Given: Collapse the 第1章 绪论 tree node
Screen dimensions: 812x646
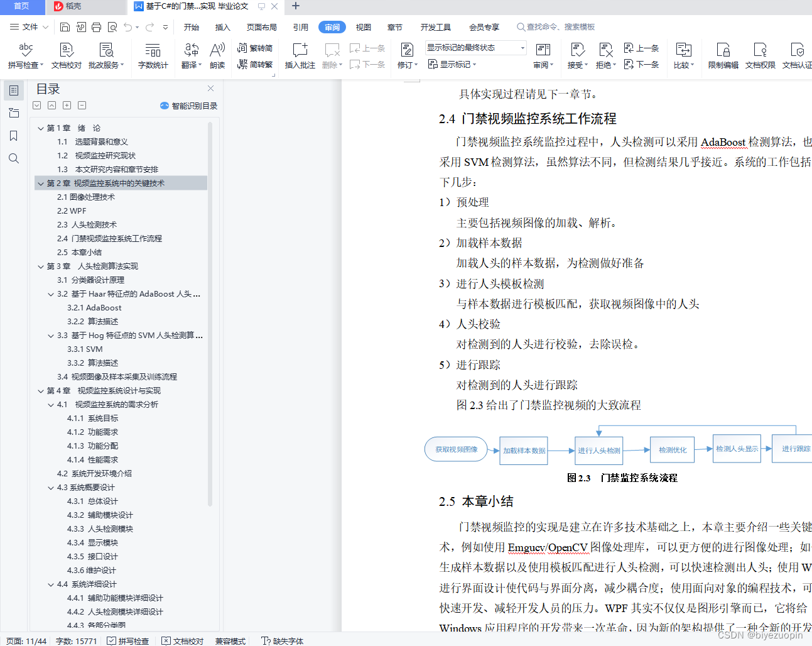Looking at the screenshot, I should pyautogui.click(x=41, y=128).
